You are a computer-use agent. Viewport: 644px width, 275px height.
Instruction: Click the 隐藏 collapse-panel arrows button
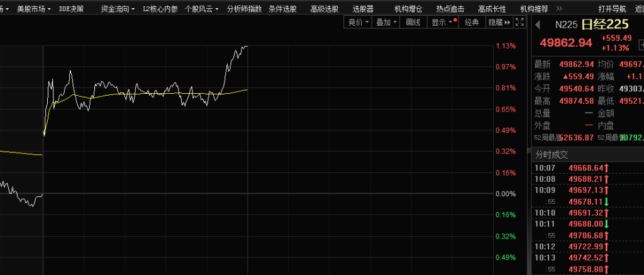click(x=499, y=22)
